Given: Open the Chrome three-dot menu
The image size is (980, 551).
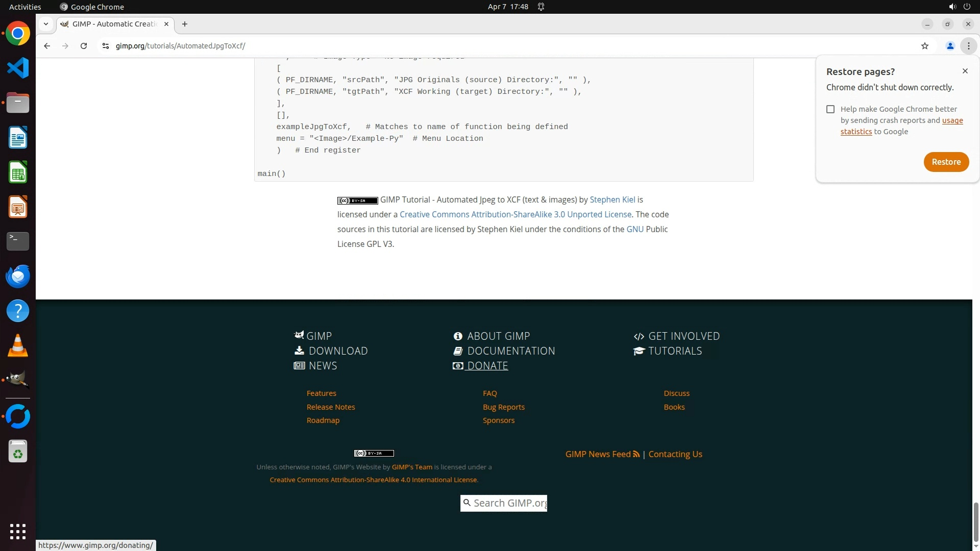Looking at the screenshot, I should pyautogui.click(x=968, y=46).
